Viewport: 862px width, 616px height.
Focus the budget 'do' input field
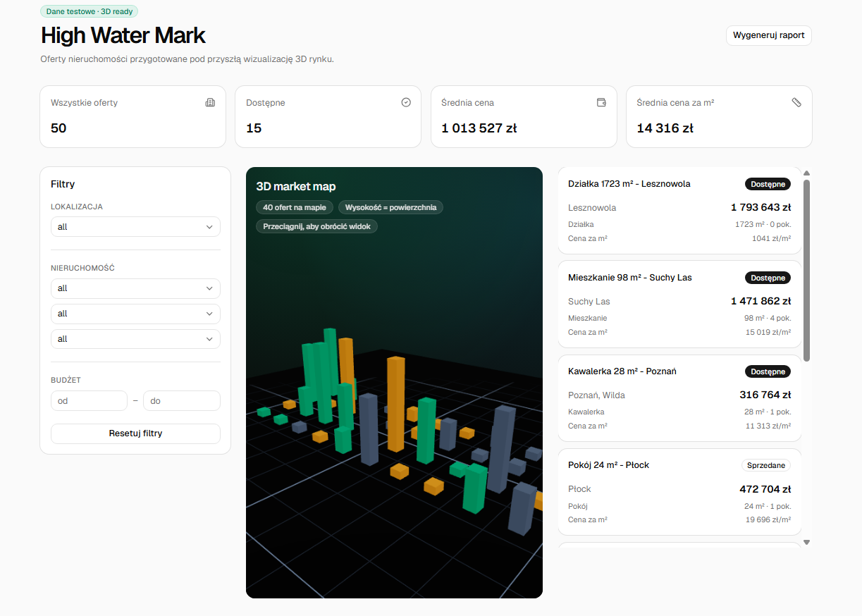pos(182,401)
